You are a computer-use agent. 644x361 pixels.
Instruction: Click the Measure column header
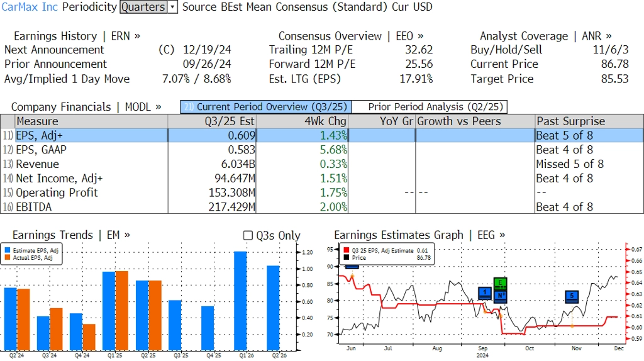91,121
